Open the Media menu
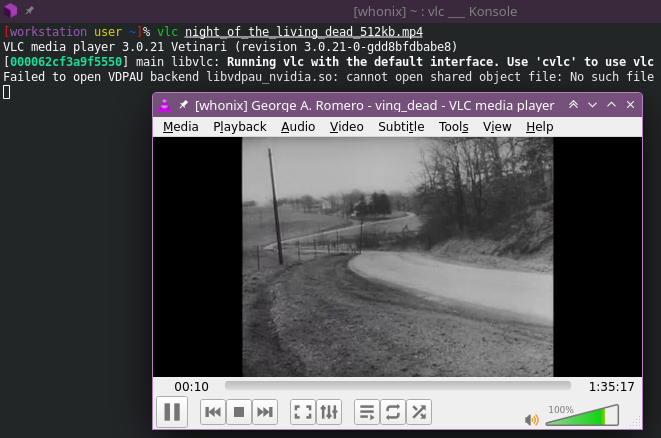Screen dimensions: 661x438 click(x=180, y=127)
